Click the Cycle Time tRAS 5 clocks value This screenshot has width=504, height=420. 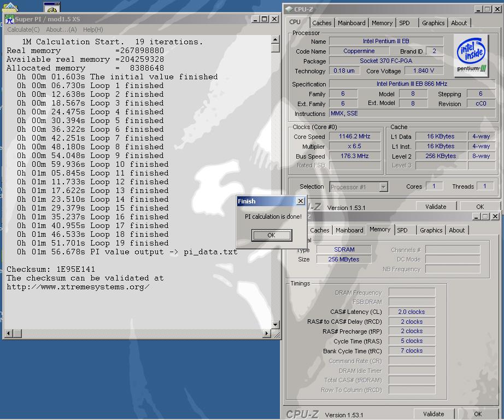click(412, 341)
